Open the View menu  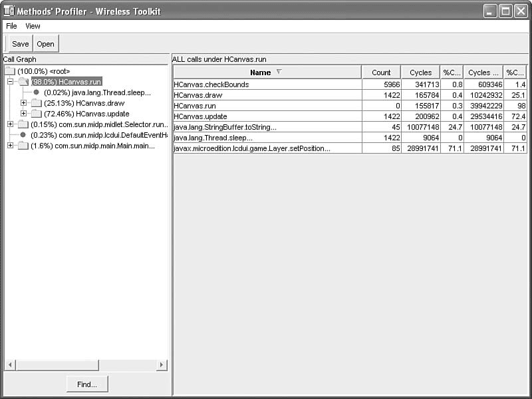coord(33,26)
